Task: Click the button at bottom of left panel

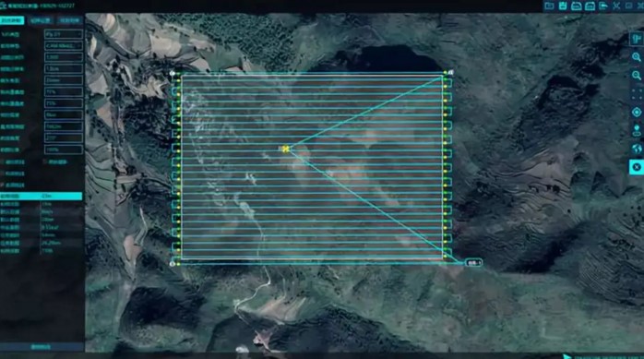Action: [x=42, y=347]
